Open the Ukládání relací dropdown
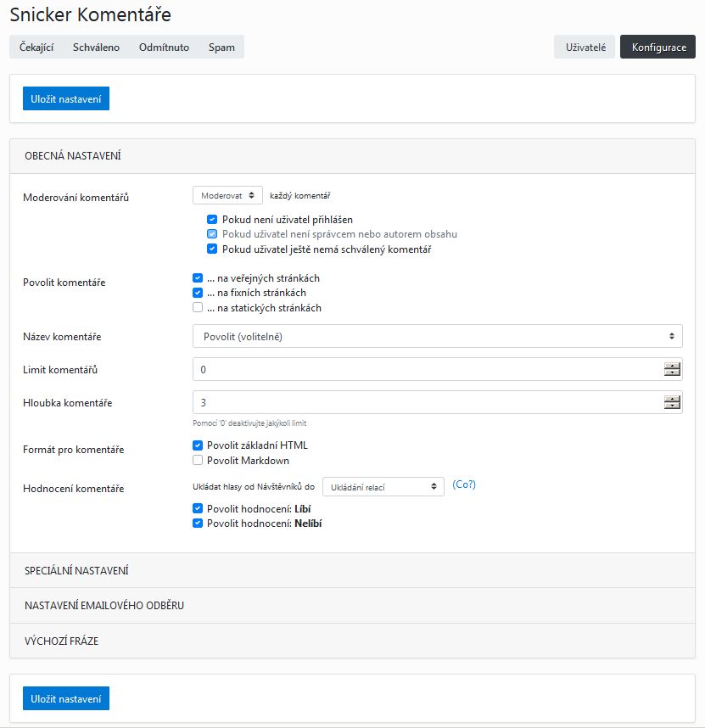 click(x=383, y=486)
